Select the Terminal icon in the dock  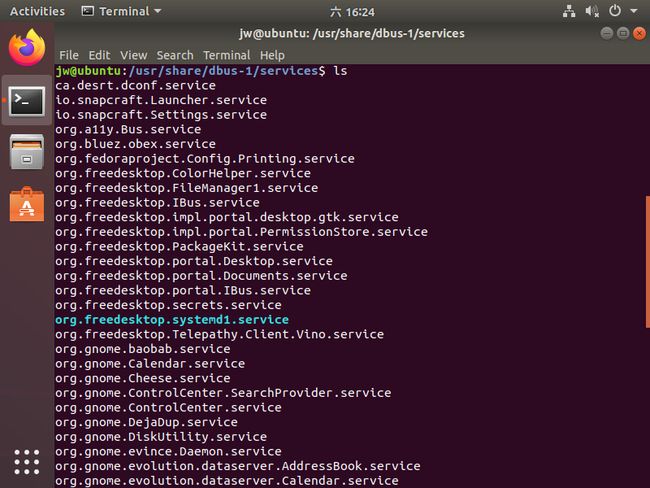pyautogui.click(x=27, y=101)
